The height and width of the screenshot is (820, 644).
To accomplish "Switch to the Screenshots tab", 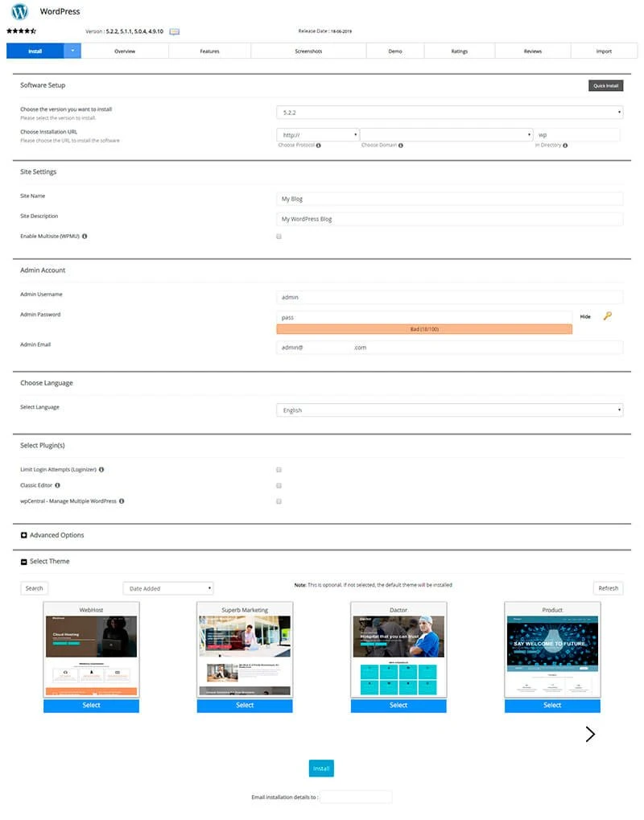I will [x=308, y=52].
